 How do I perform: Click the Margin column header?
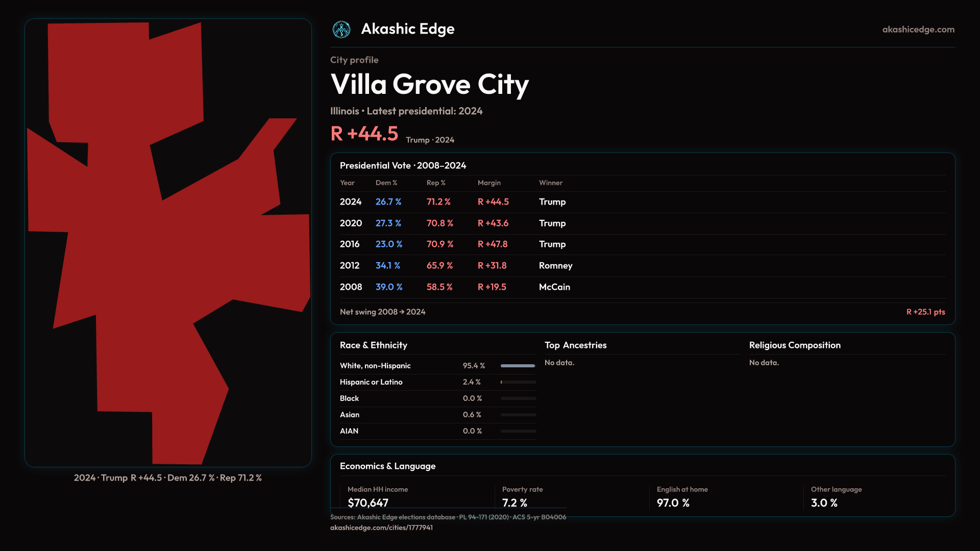pos(489,183)
